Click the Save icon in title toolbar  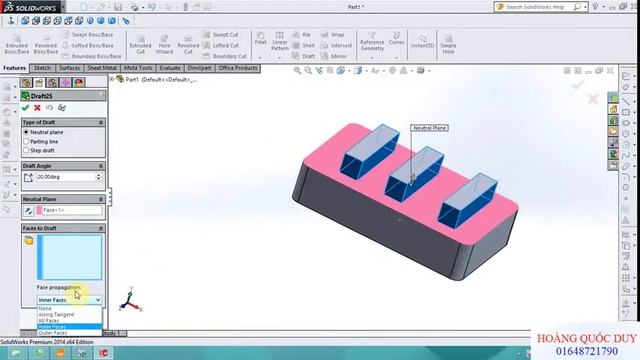118,7
